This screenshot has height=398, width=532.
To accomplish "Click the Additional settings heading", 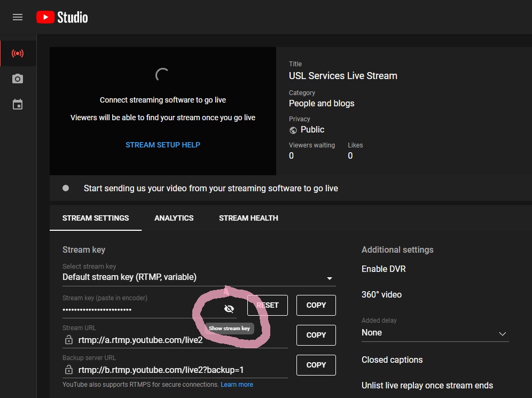I will coord(397,249).
